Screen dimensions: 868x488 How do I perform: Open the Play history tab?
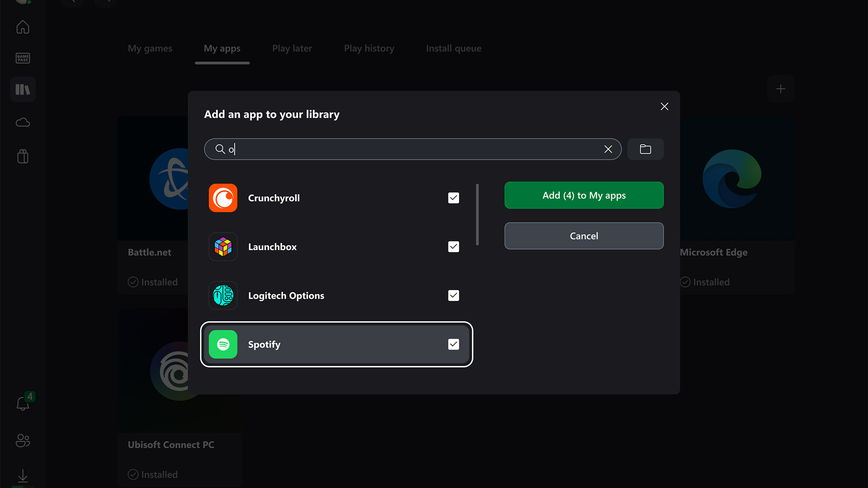[369, 48]
